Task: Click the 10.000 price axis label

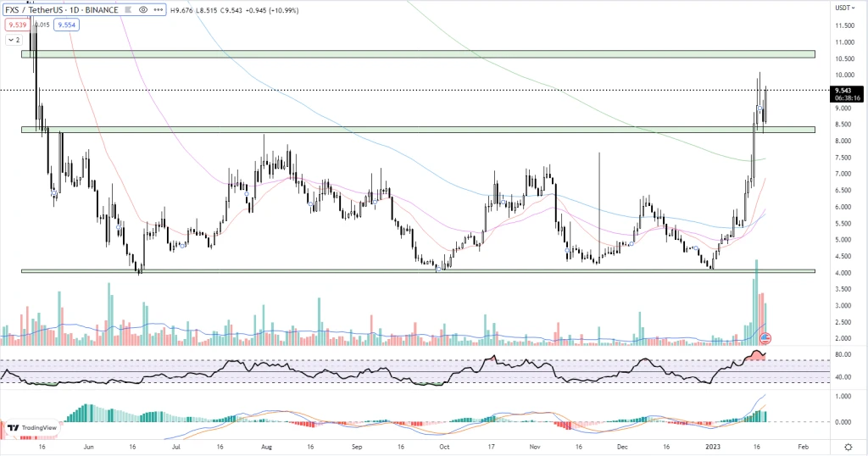Action: pos(844,75)
